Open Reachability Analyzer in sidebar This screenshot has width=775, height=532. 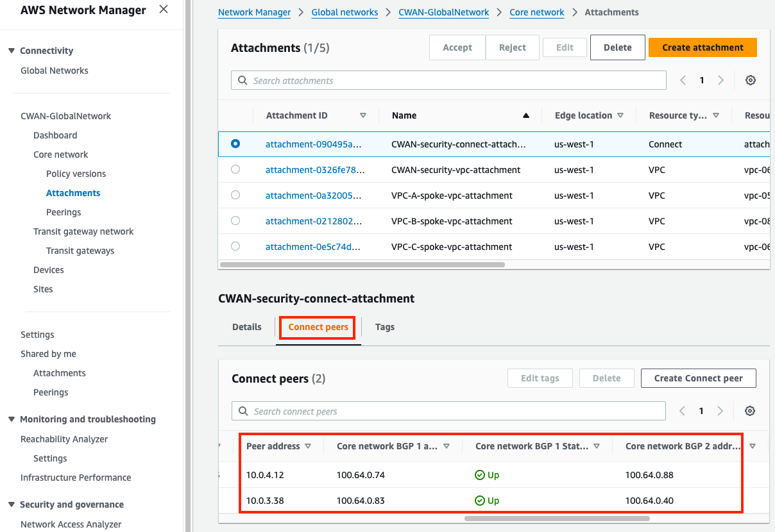click(64, 439)
